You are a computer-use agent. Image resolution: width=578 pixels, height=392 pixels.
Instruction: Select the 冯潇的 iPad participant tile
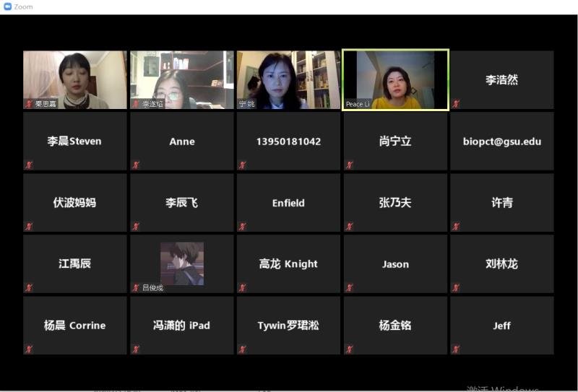click(x=181, y=326)
